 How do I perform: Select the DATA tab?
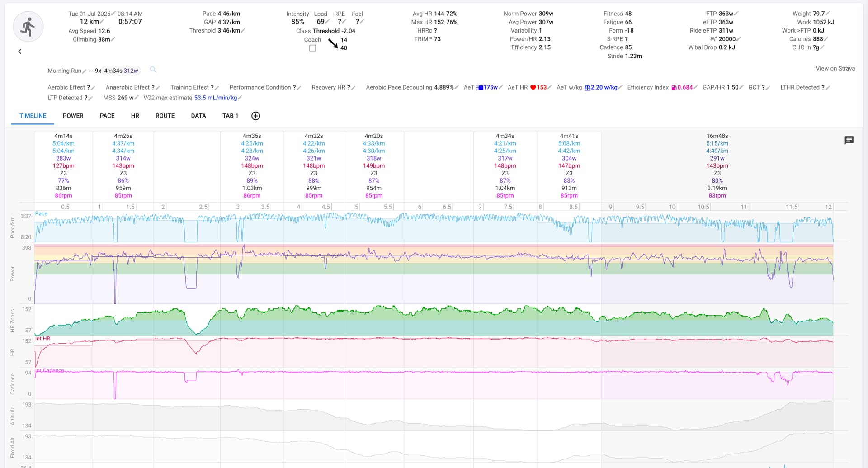198,116
